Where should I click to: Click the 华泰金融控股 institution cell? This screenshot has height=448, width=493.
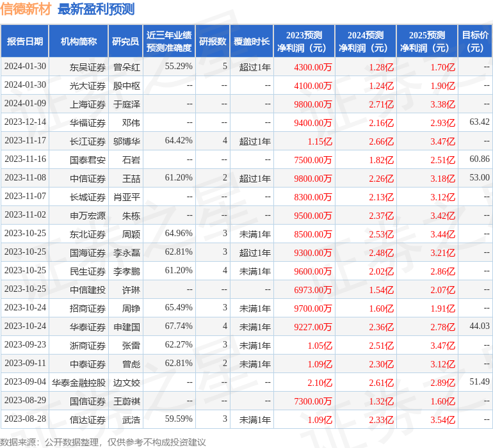pyautogui.click(x=79, y=382)
